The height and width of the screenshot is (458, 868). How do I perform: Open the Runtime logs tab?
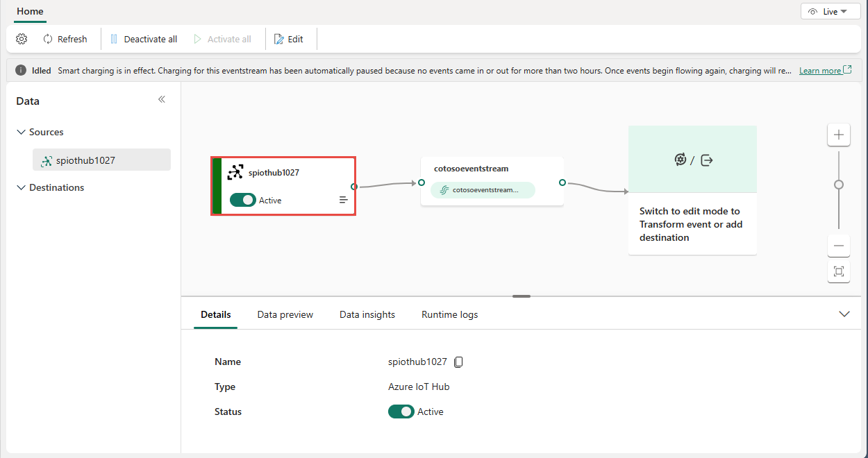[x=449, y=314]
